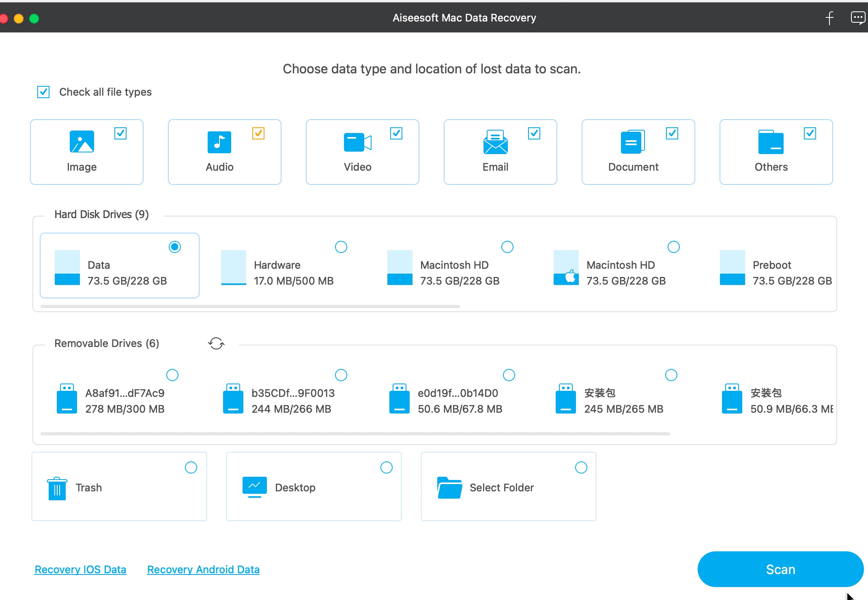
Task: Click the Audio music note icon
Action: pyautogui.click(x=219, y=142)
